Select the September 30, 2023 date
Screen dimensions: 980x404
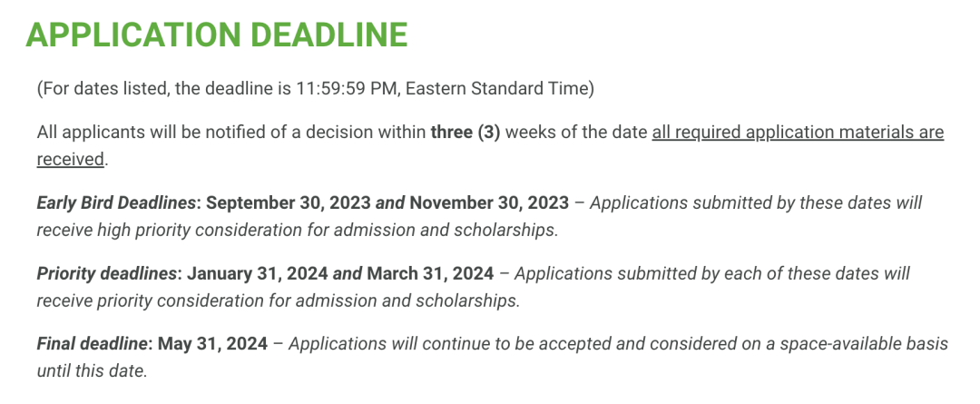289,203
